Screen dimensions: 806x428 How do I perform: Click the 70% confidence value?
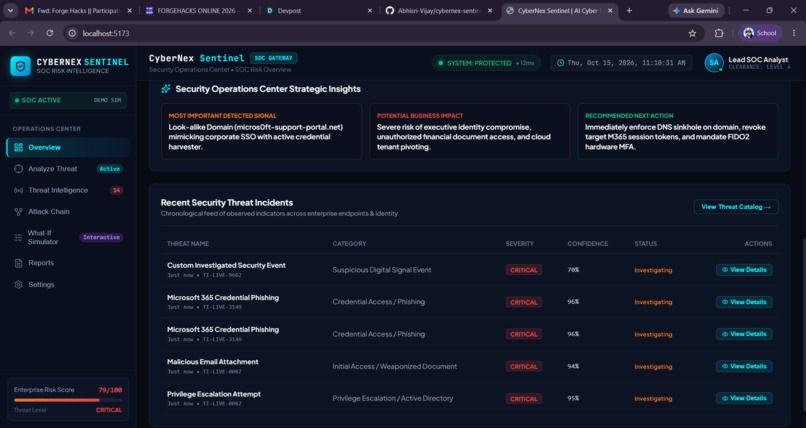pyautogui.click(x=573, y=270)
